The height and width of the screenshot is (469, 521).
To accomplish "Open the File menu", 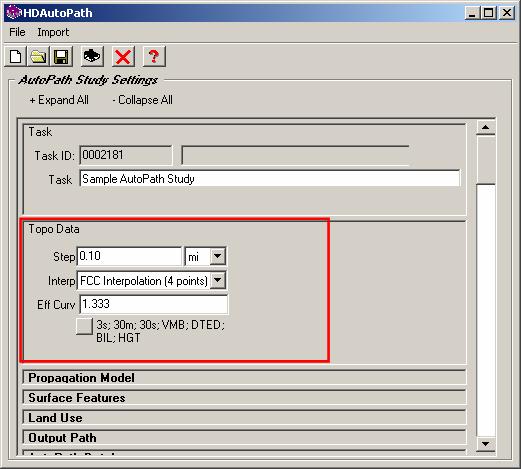I will pos(17,32).
